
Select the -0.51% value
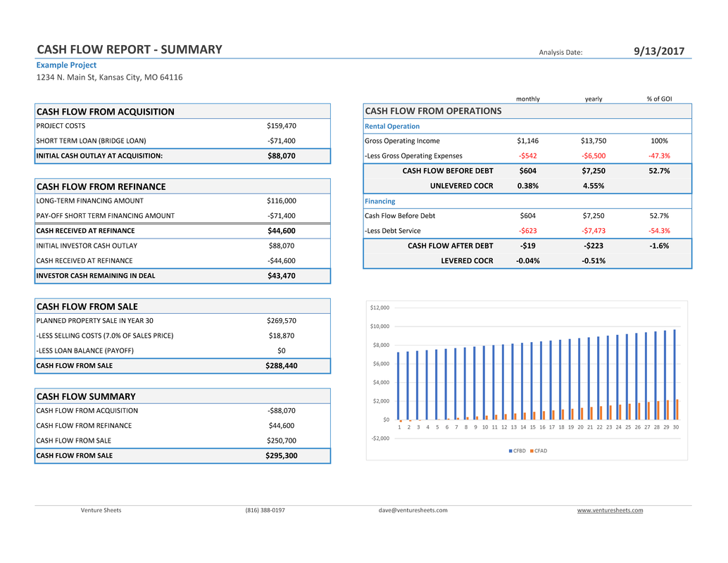point(594,261)
